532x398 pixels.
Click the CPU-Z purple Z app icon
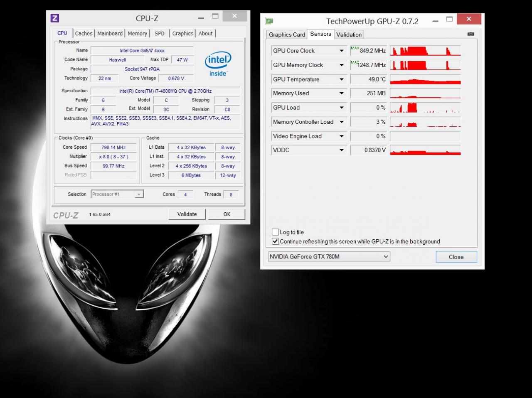[54, 18]
